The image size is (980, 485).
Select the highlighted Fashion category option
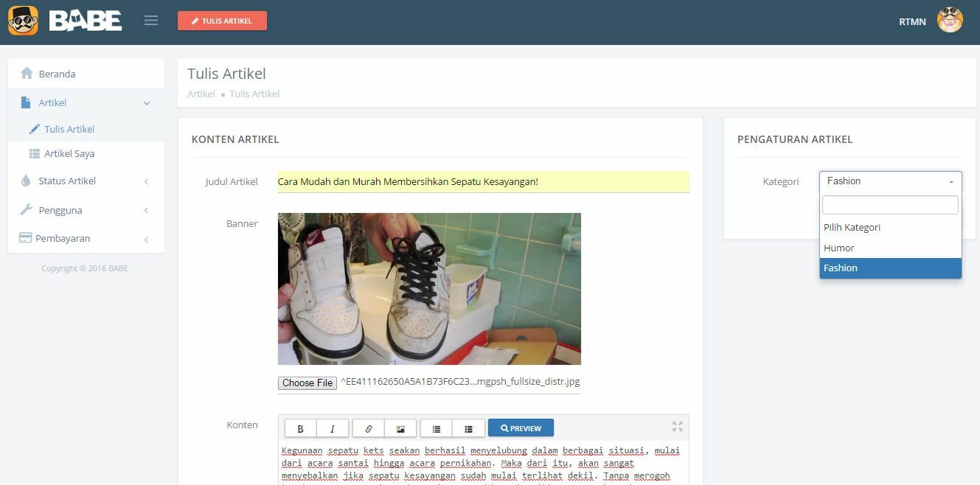click(890, 268)
